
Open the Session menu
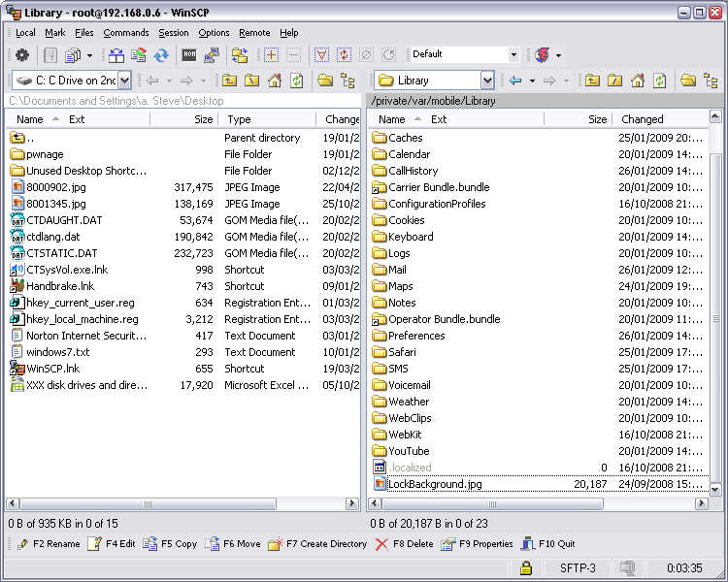tap(174, 33)
